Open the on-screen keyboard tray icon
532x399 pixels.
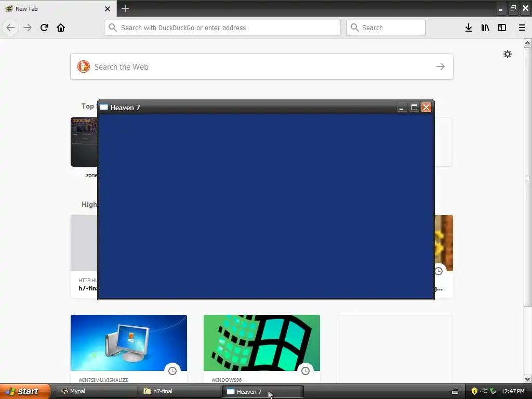tap(455, 392)
